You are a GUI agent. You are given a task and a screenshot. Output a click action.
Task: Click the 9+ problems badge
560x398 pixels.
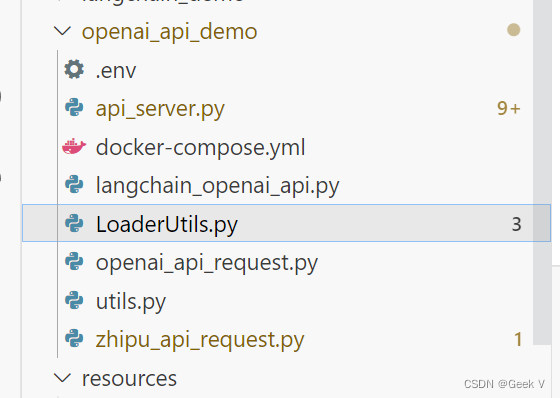coord(509,108)
